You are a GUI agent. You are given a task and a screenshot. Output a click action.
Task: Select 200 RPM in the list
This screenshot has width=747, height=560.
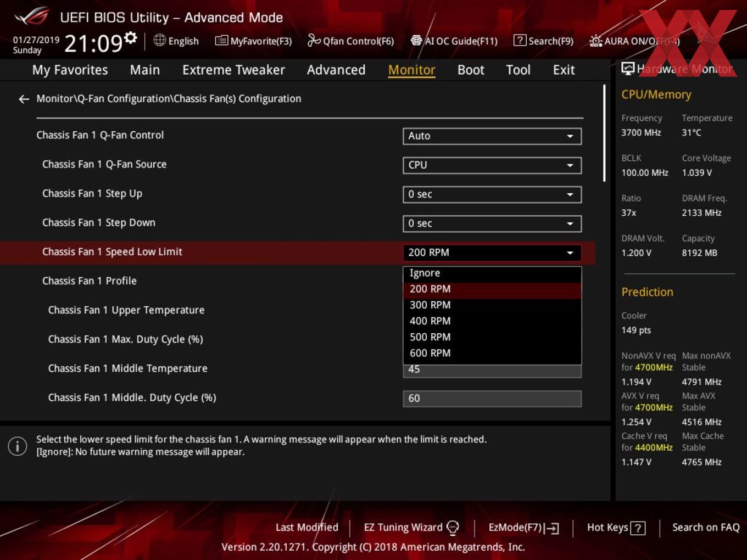[x=492, y=289]
